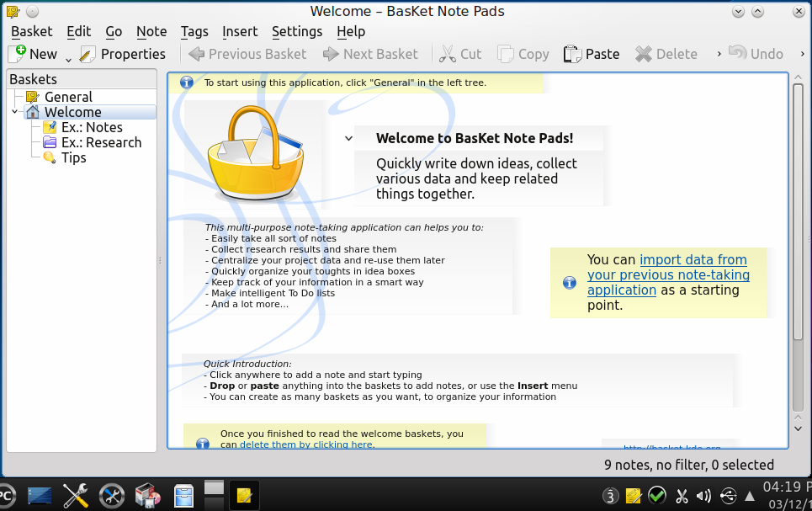Expand toolbar overflow chevron after Undo
This screenshot has height=511, width=812.
click(802, 53)
